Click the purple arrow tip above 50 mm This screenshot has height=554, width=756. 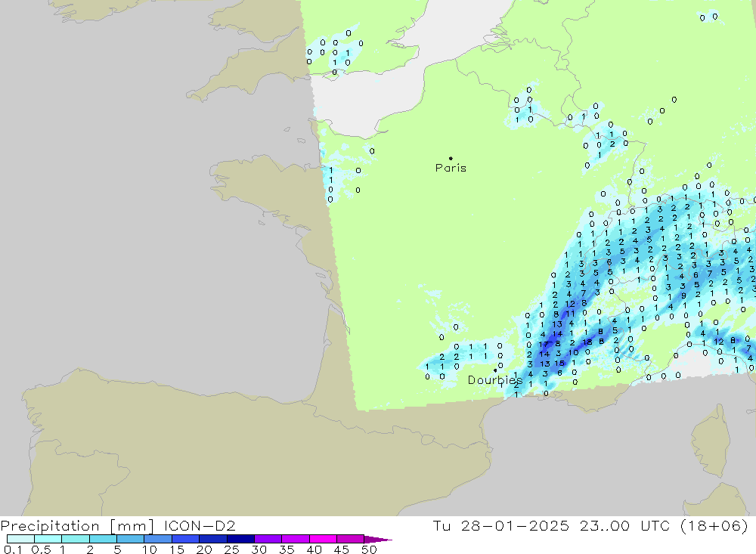[378, 540]
